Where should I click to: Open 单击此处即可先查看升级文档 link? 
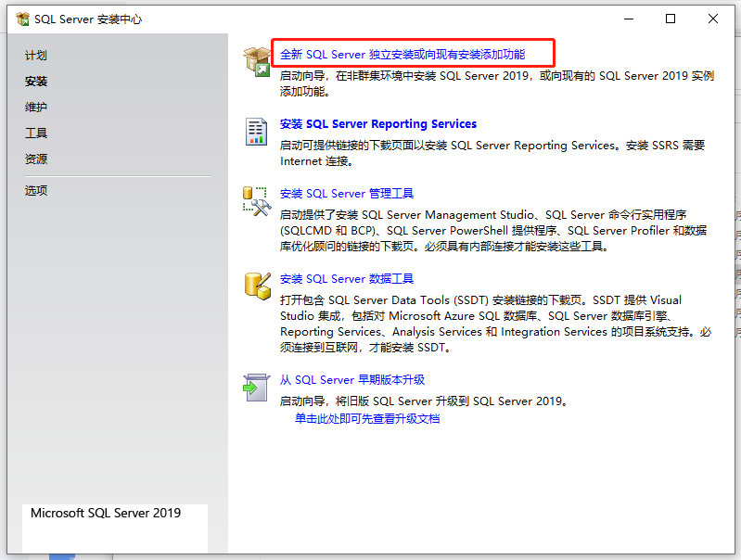click(x=367, y=419)
